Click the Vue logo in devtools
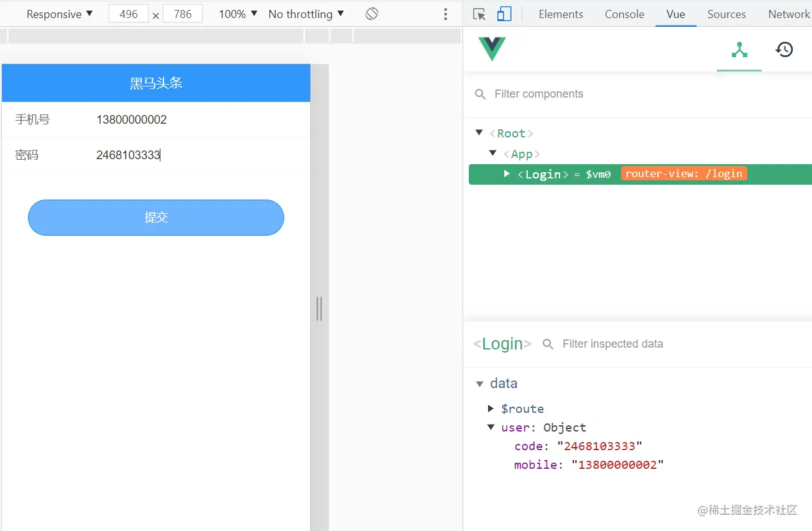This screenshot has height=531, width=812. tap(492, 49)
